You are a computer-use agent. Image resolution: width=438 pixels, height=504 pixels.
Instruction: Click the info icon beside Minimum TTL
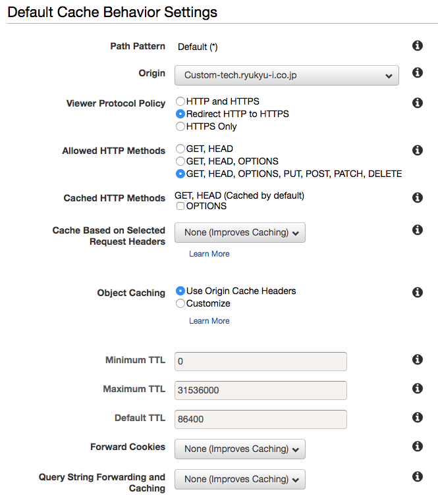[417, 359]
